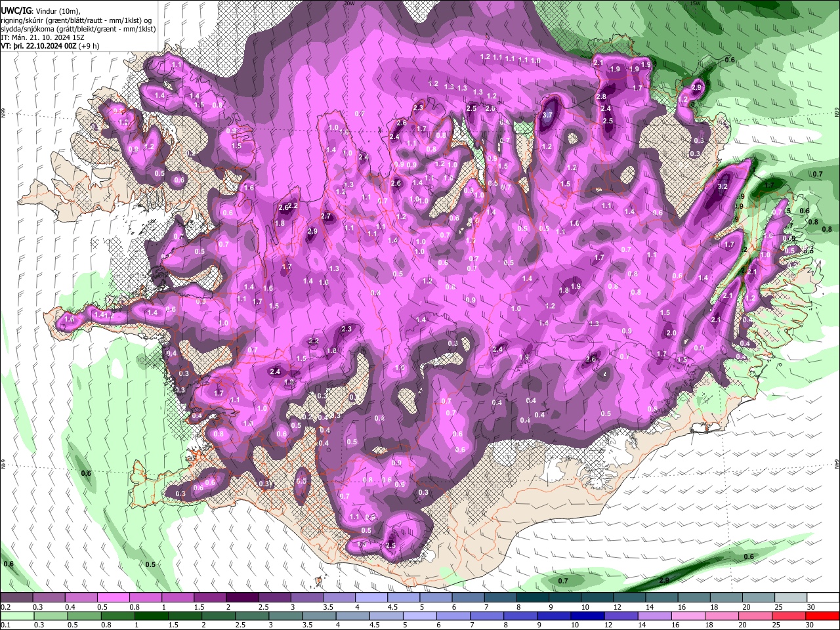Click the "2.7" value on the map
The height and width of the screenshot is (630, 840).
point(326,217)
